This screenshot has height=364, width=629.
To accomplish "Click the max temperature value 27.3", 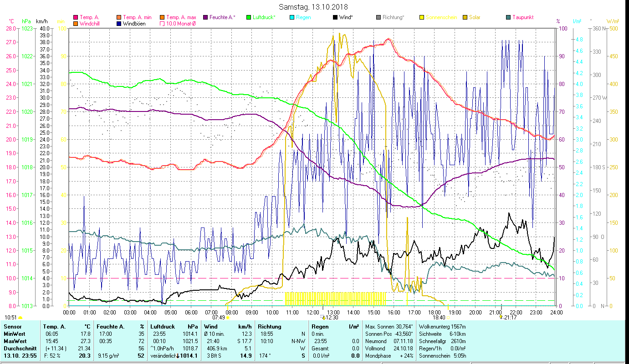I will pyautogui.click(x=86, y=341).
